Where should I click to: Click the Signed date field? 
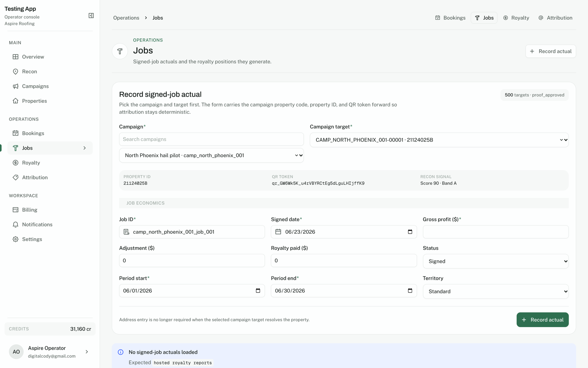344,232
